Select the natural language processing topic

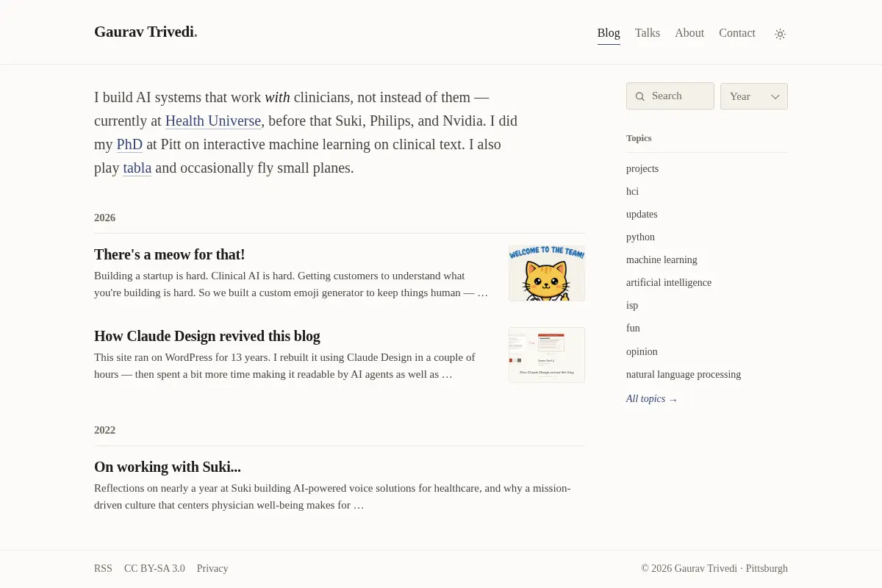pos(684,374)
